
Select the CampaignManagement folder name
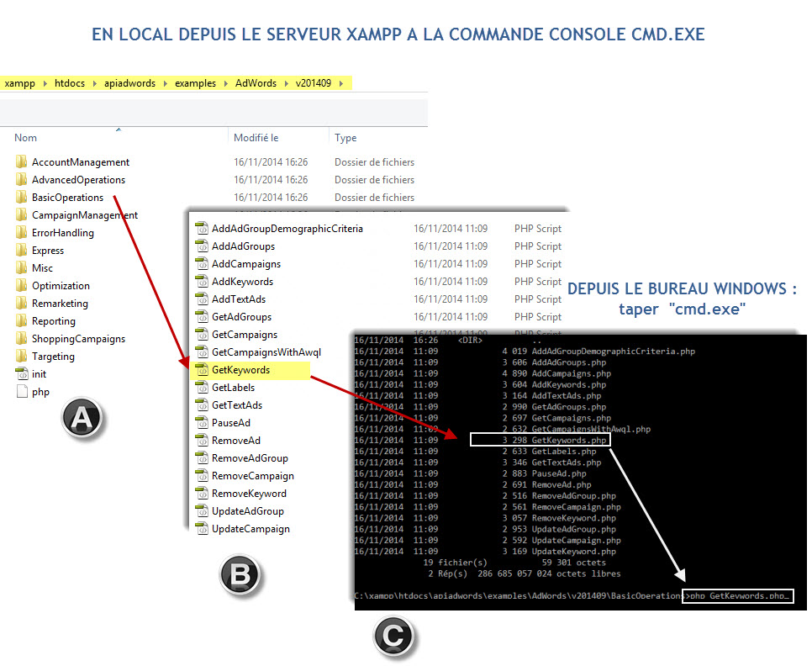tap(85, 215)
